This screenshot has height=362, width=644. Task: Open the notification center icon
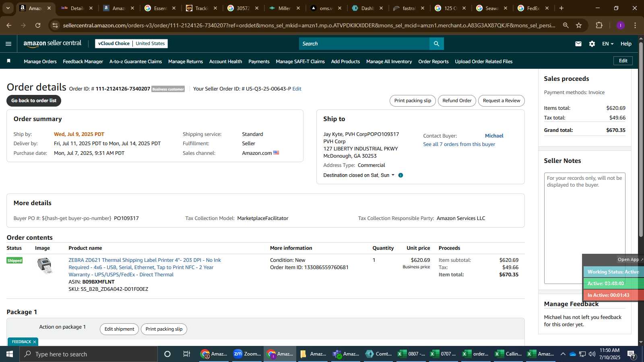632,354
